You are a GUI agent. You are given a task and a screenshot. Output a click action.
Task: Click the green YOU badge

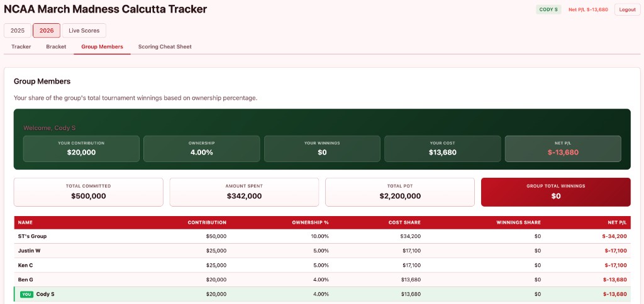pyautogui.click(x=26, y=294)
